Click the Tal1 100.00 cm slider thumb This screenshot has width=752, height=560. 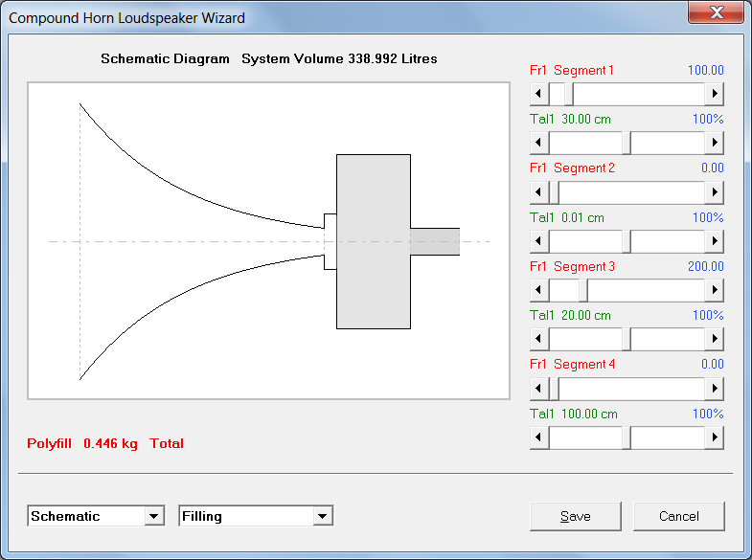click(627, 437)
